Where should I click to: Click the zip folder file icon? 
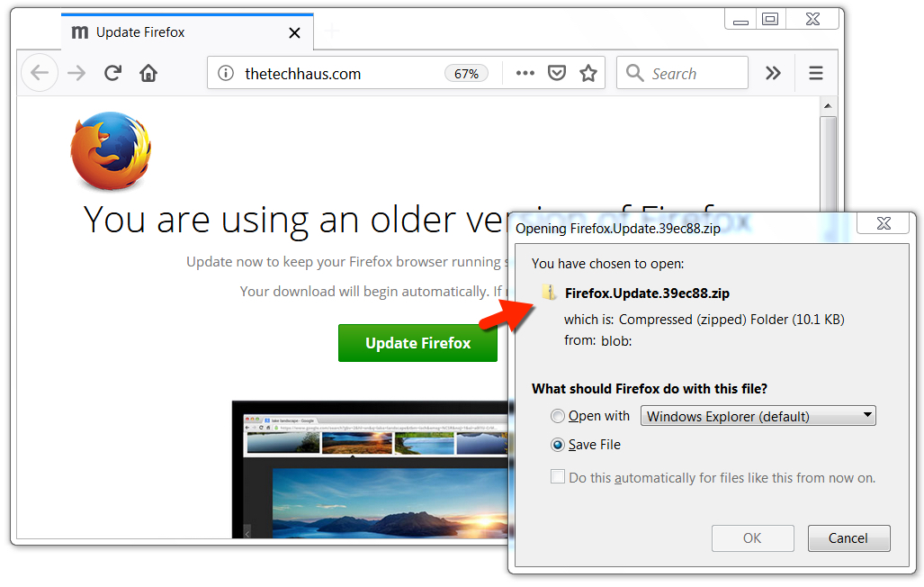549,293
